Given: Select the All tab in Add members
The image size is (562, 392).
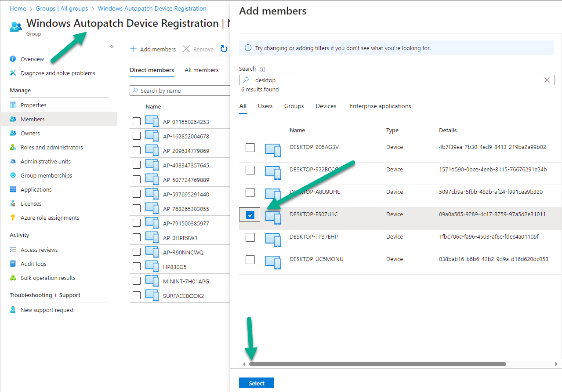Looking at the screenshot, I should pos(243,106).
